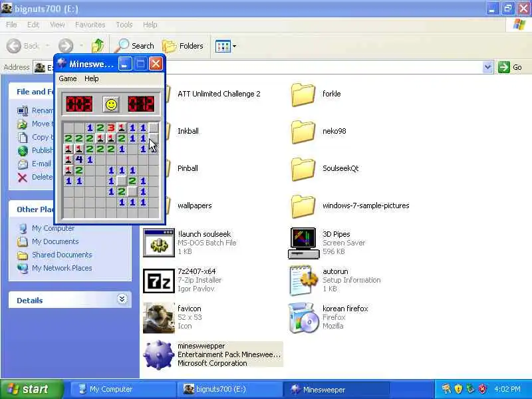Open the Tools menu in Explorer
This screenshot has height=399, width=532.
tap(124, 25)
